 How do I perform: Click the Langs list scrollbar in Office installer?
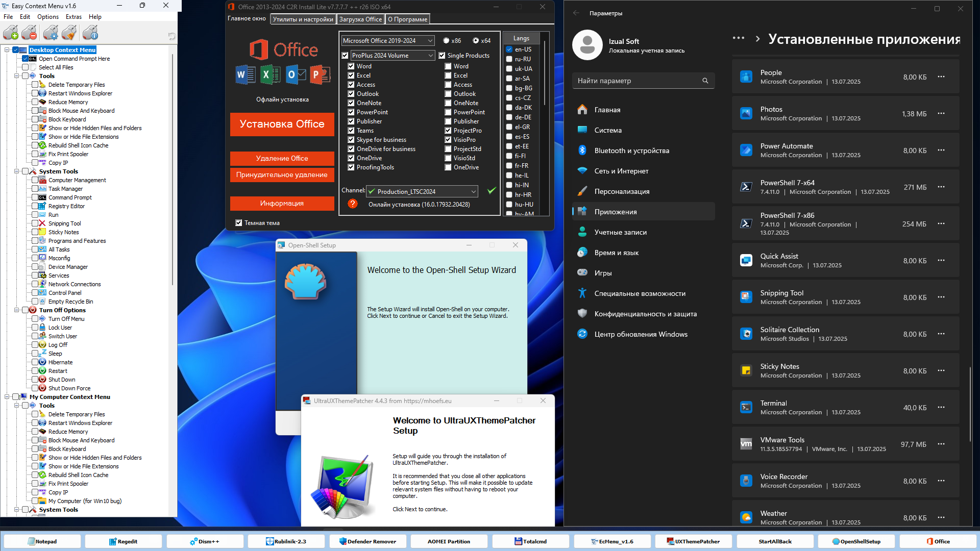[544, 72]
